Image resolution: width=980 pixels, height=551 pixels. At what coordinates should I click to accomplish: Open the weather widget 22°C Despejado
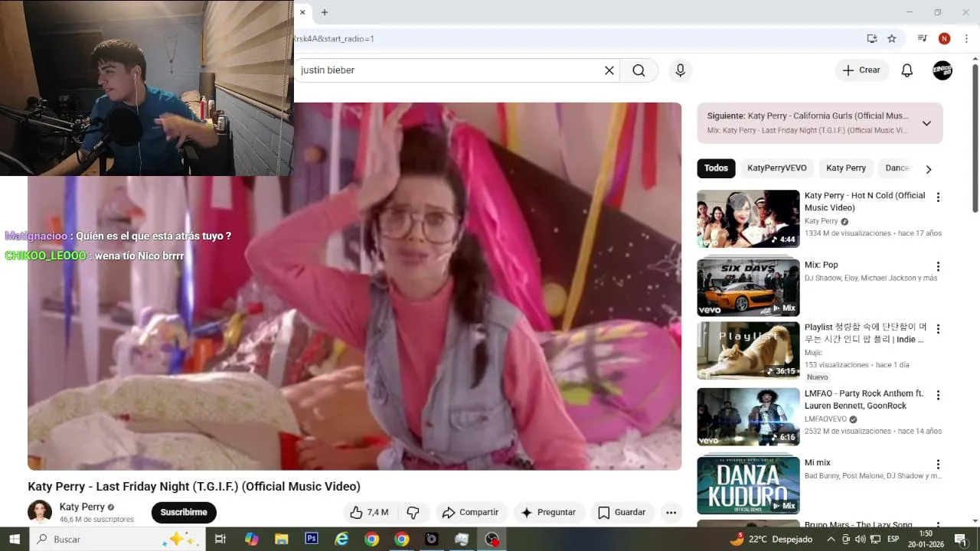(771, 540)
